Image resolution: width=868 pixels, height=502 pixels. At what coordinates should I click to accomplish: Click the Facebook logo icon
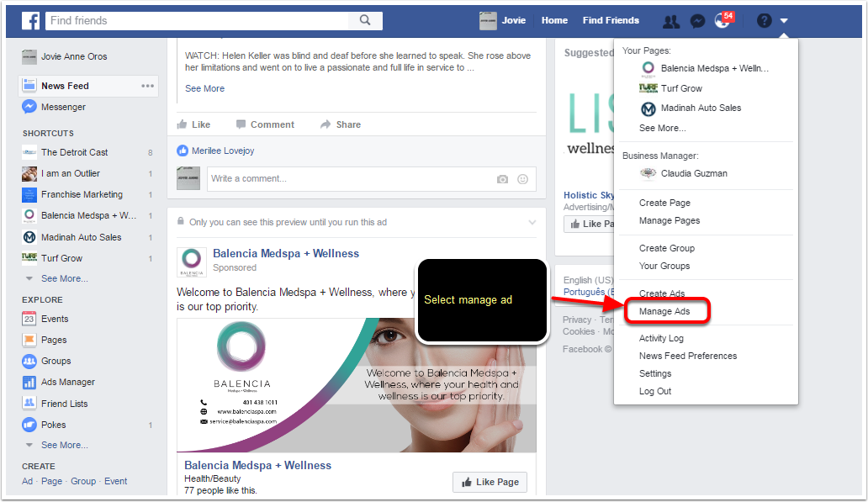tap(30, 20)
